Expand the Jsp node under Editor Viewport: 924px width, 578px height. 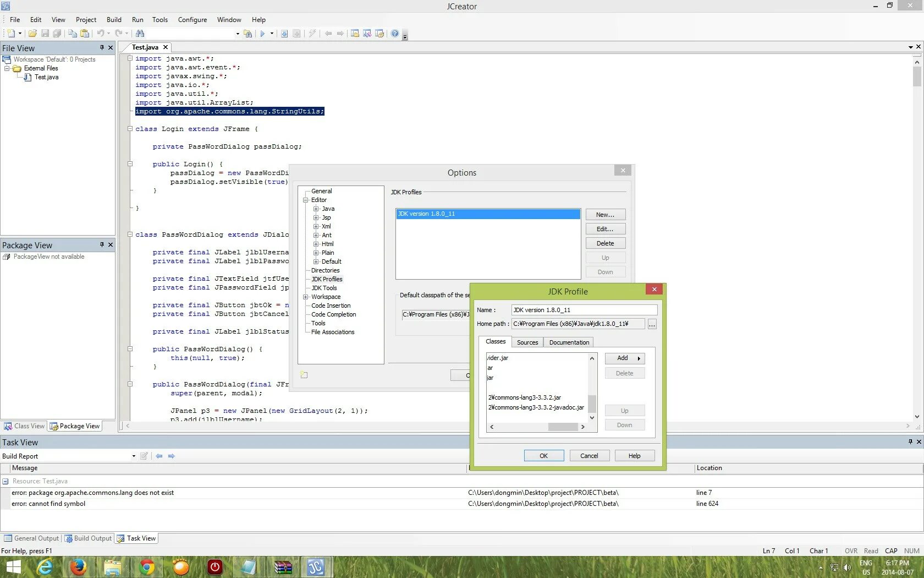click(x=316, y=217)
